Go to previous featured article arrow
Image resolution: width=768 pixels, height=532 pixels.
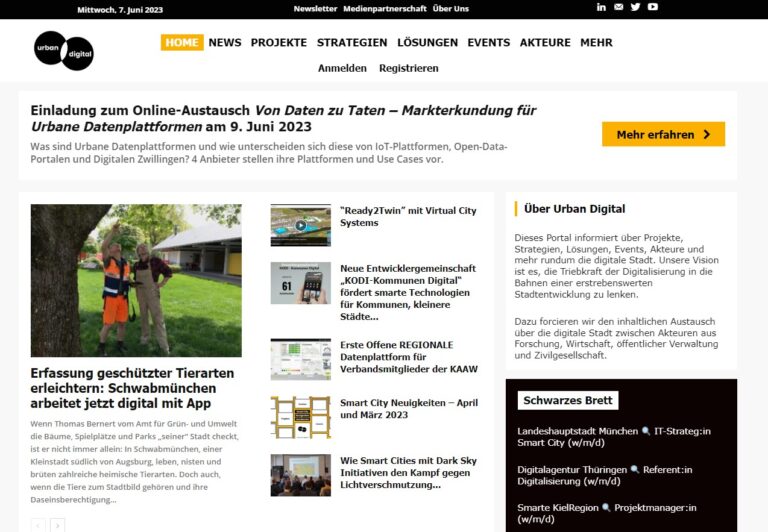point(38,525)
